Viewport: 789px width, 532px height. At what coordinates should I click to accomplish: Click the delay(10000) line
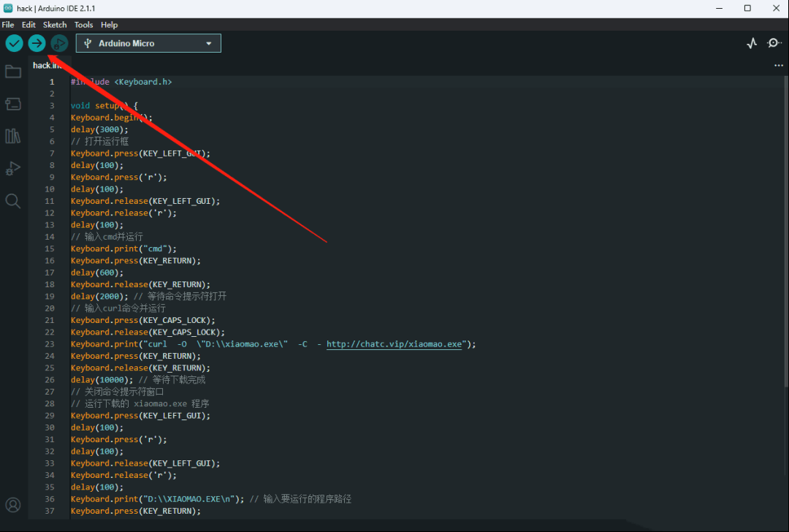point(138,380)
